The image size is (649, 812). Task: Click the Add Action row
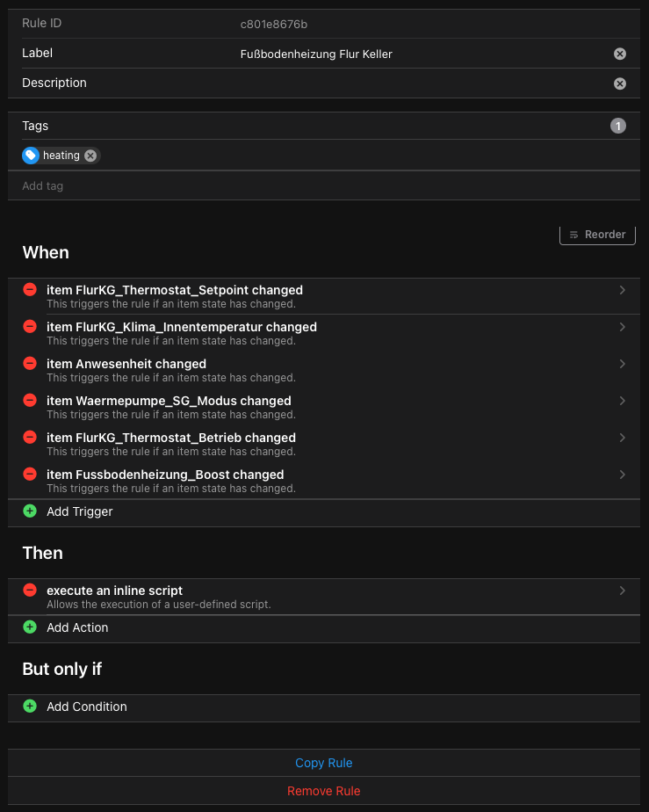click(x=77, y=627)
